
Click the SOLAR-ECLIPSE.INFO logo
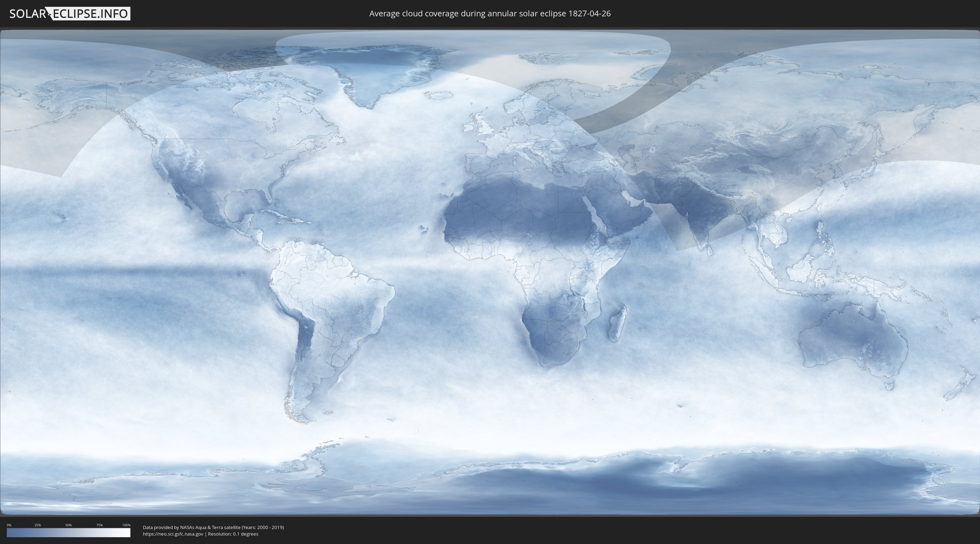click(70, 14)
